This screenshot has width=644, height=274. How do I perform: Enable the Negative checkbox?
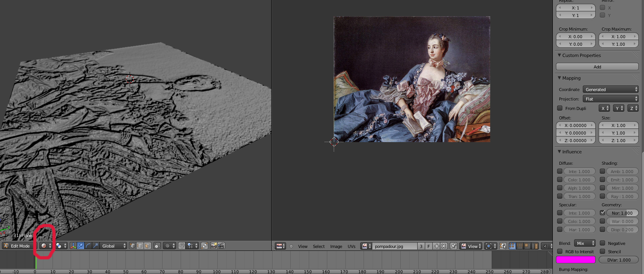pos(602,243)
